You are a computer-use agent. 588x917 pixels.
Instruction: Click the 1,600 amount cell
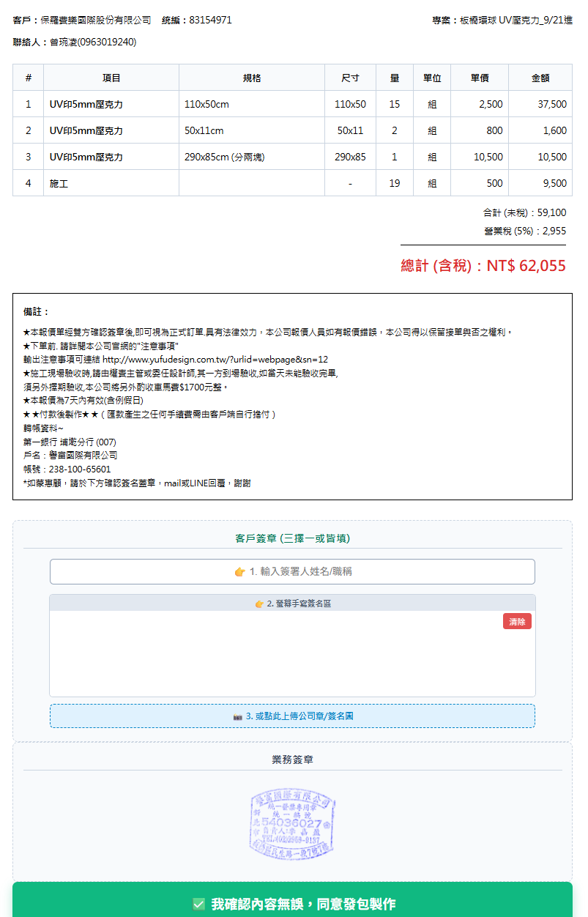click(540, 130)
